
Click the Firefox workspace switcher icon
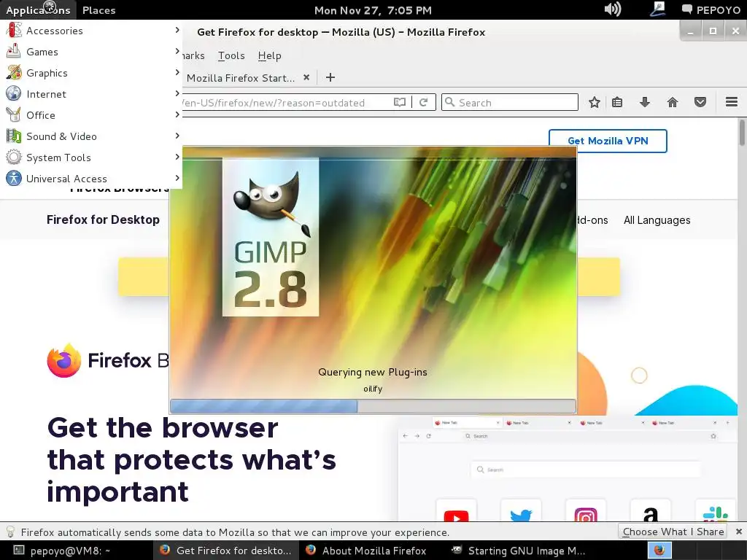(x=659, y=551)
